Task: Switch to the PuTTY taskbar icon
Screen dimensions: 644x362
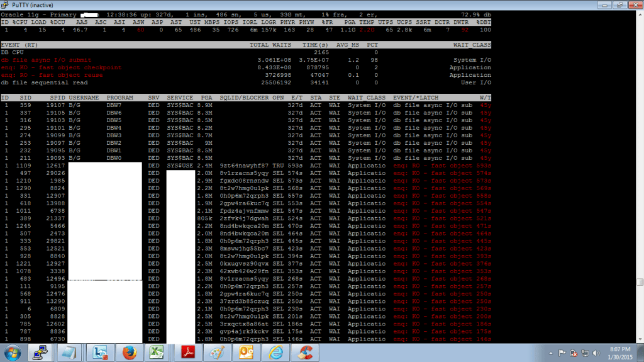Action: click(x=41, y=353)
